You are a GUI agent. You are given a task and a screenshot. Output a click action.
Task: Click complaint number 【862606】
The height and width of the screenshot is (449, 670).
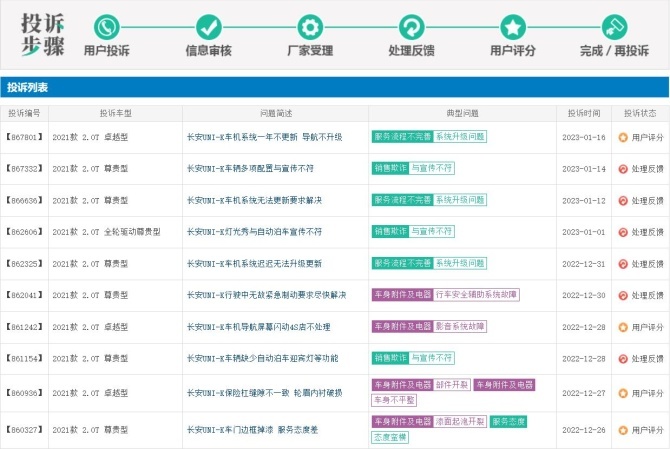pos(24,232)
